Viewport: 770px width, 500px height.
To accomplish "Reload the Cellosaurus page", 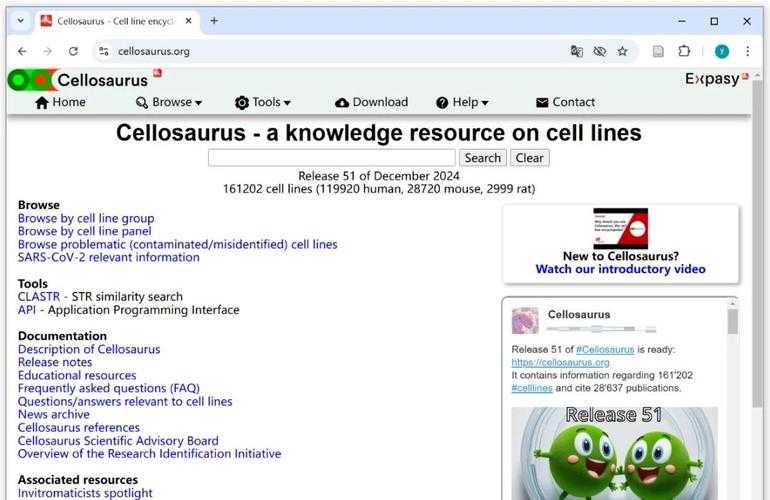I will coord(73,51).
